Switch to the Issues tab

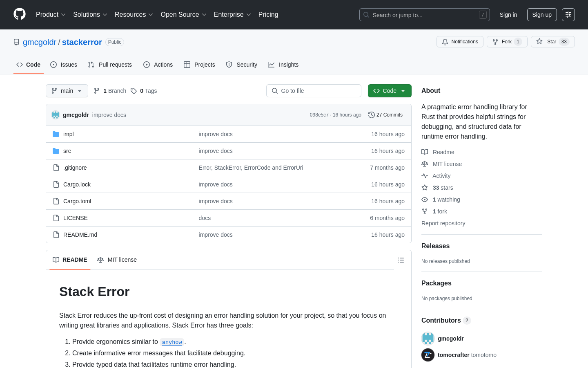(64, 65)
